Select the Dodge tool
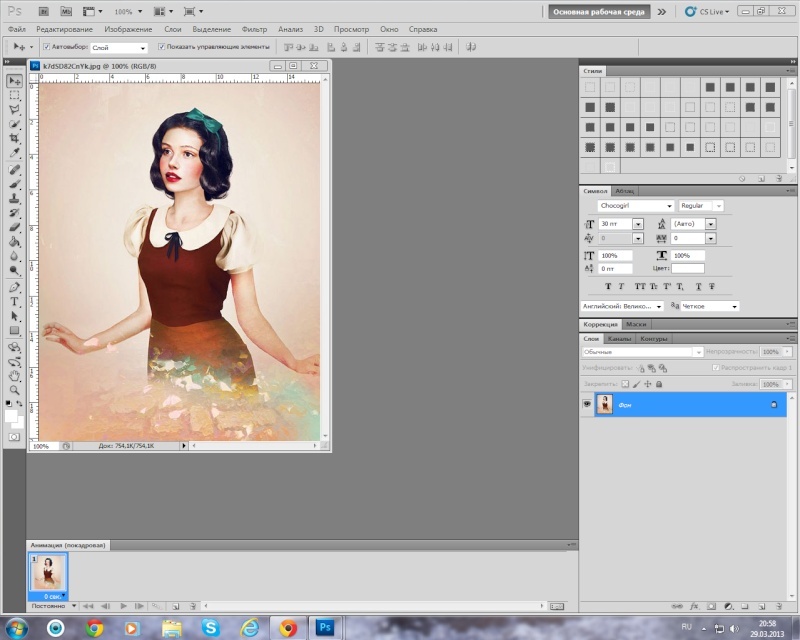800x640 pixels. tap(14, 270)
